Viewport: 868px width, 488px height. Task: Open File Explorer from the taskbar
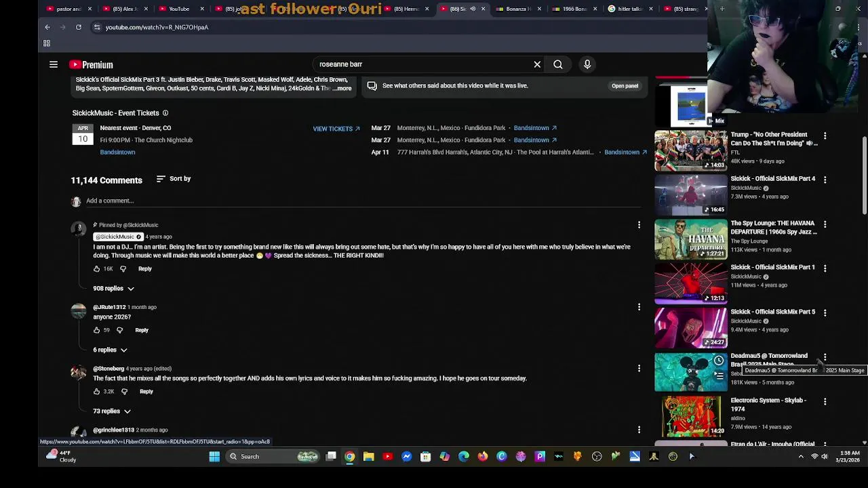[368, 457]
